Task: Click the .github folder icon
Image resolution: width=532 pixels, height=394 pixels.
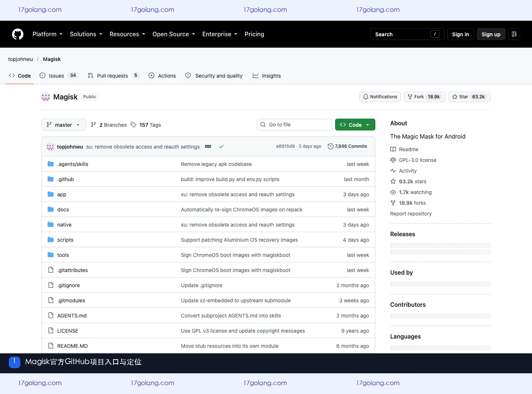Action: coord(51,179)
